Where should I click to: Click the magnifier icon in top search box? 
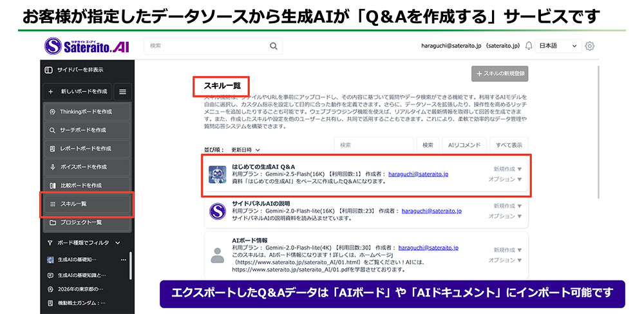[274, 46]
